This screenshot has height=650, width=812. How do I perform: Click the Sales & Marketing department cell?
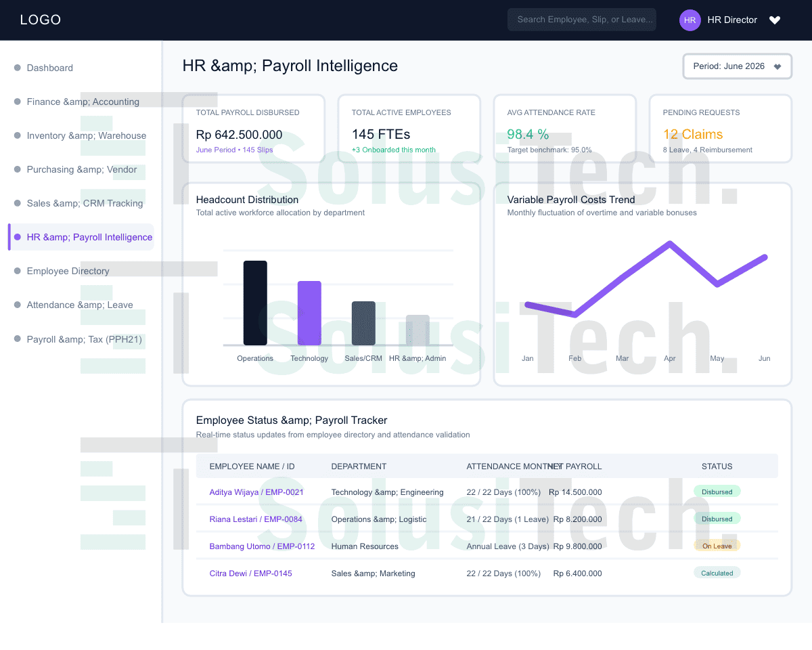[374, 573]
